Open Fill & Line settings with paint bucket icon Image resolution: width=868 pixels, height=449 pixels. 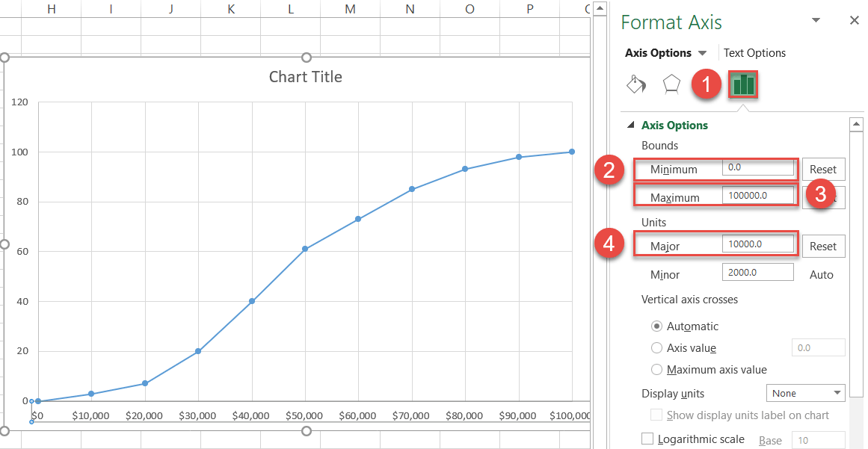[635, 84]
